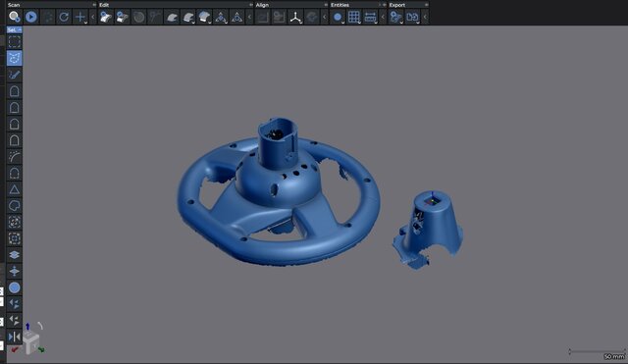Click the shrink selection icon with inward arrows
Image resolution: width=628 pixels, height=364 pixels.
coord(15,223)
